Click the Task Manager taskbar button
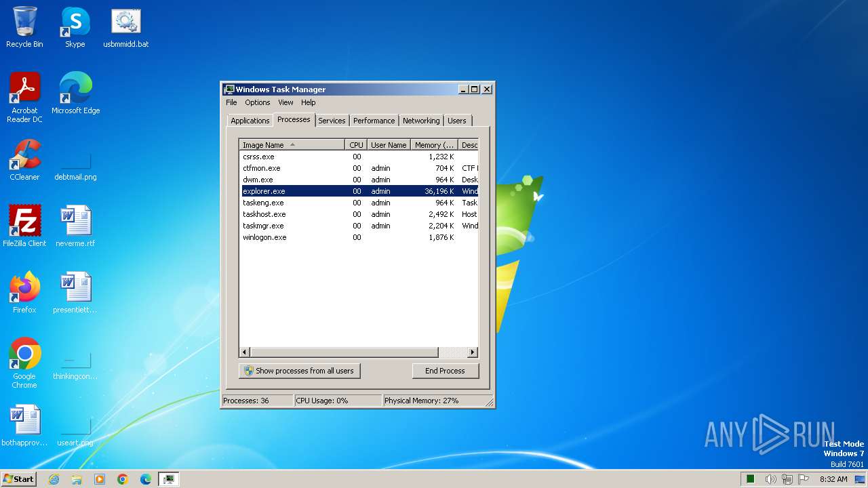Viewport: 868px width, 488px height. 168,479
